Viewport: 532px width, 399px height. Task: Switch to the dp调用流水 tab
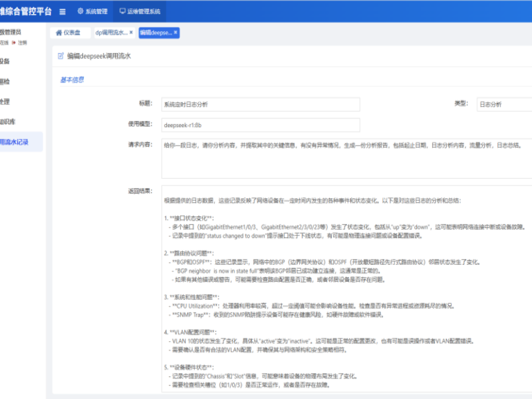110,32
